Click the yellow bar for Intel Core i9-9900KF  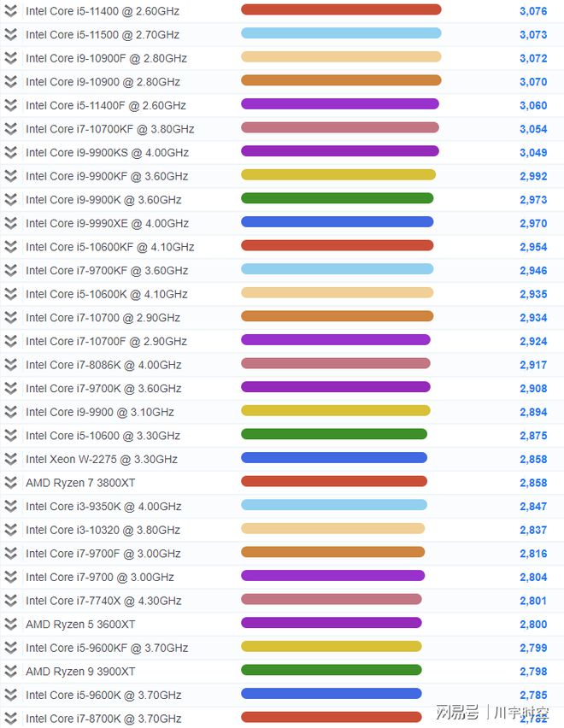coord(338,175)
